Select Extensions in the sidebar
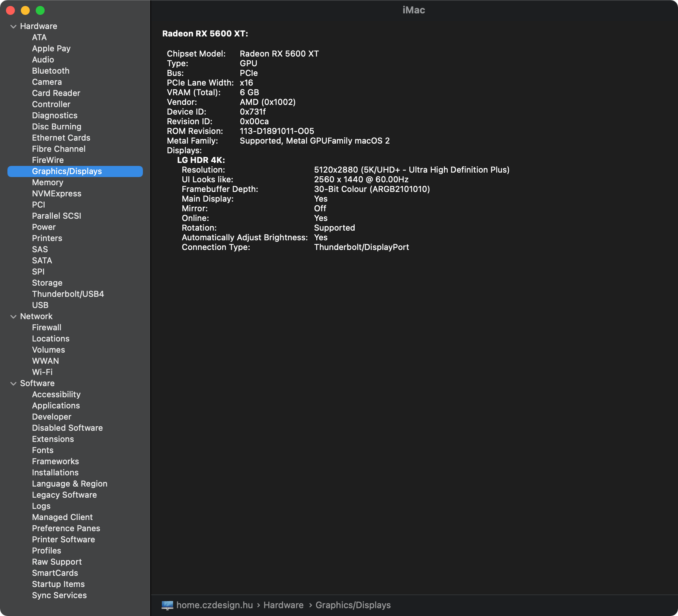This screenshot has width=678, height=616. tap(53, 439)
